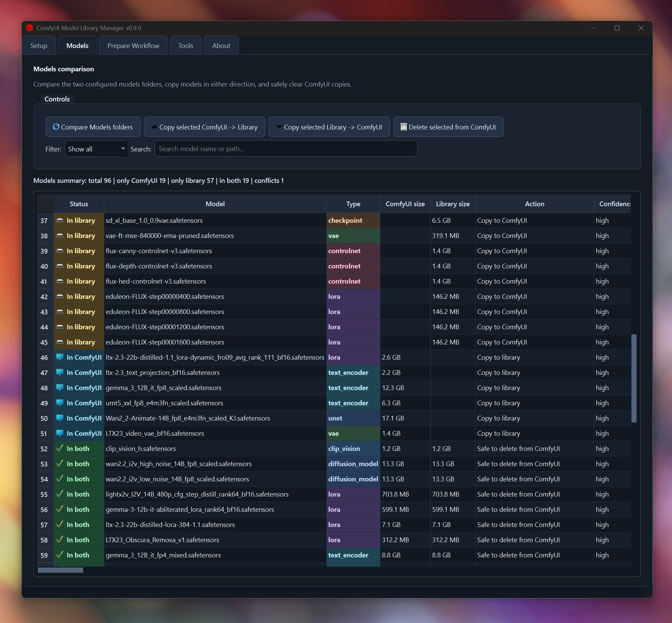Image resolution: width=672 pixels, height=623 pixels.
Task: Click the down-arrow icon on Copy Library to ComfyUI
Action: click(x=279, y=127)
